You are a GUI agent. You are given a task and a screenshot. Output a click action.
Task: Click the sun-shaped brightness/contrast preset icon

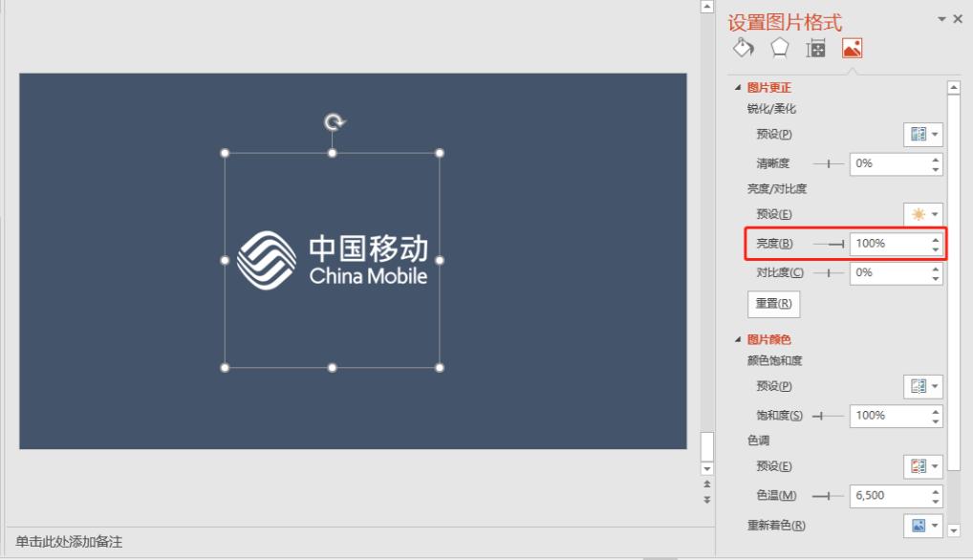pyautogui.click(x=920, y=213)
